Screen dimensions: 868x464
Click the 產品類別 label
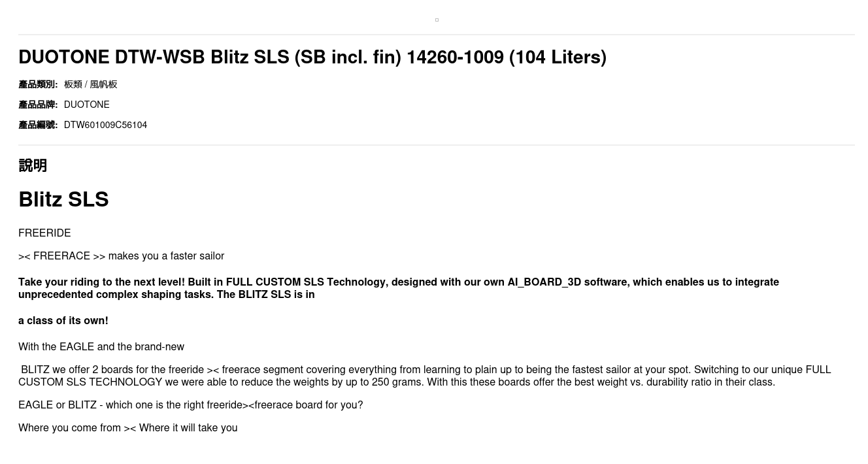pyautogui.click(x=38, y=84)
